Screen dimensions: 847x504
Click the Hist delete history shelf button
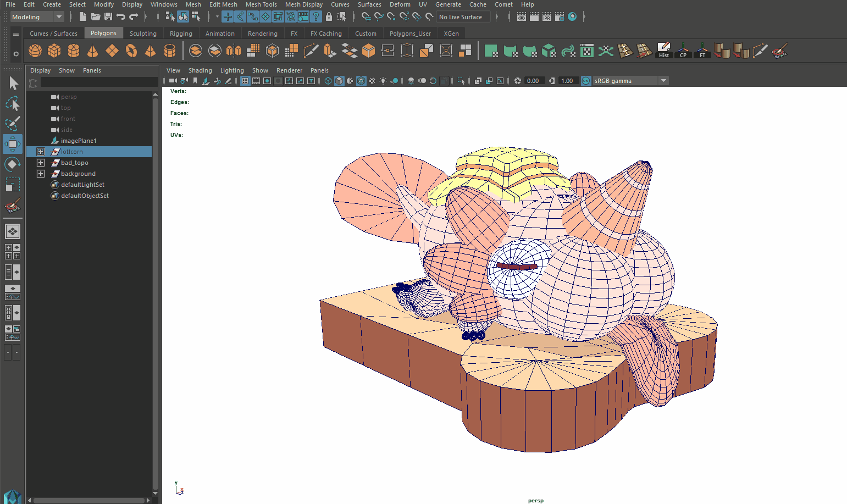[x=664, y=51]
